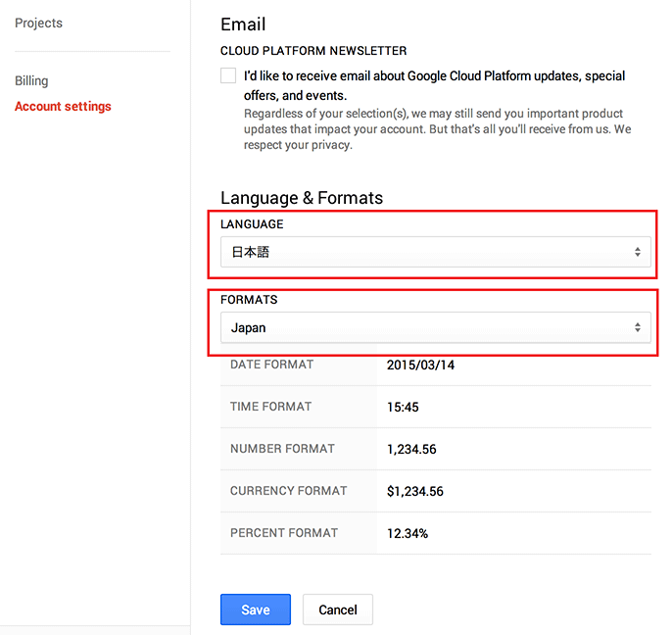Screen dimensions: 672x635
Task: Select the number format value 1,234.56
Action: pos(411,449)
